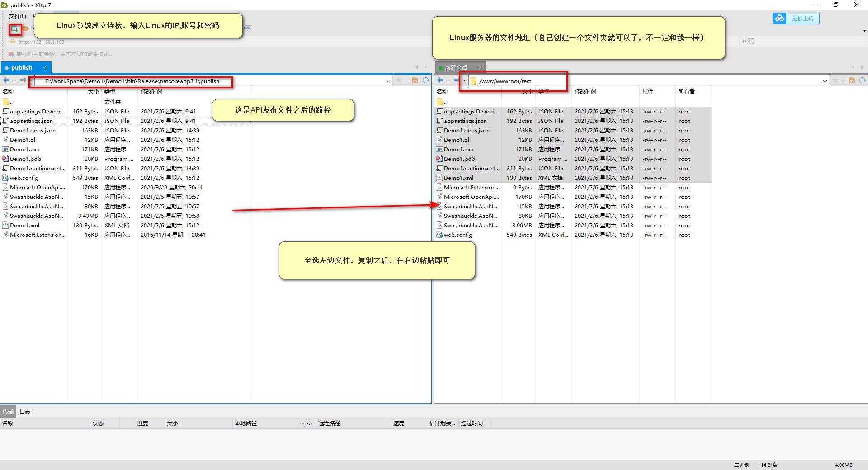
Task: Sort local files by 修改时间 column
Action: click(x=151, y=92)
